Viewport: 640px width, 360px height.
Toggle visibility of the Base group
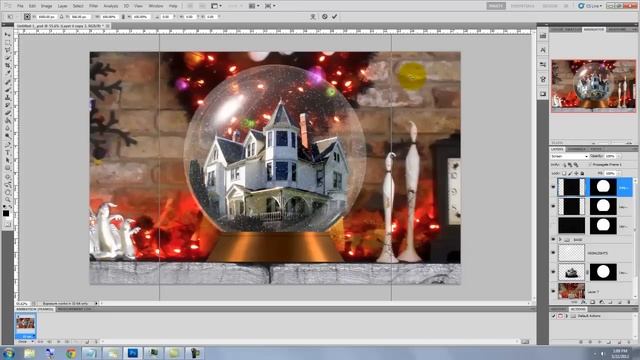[x=553, y=240]
